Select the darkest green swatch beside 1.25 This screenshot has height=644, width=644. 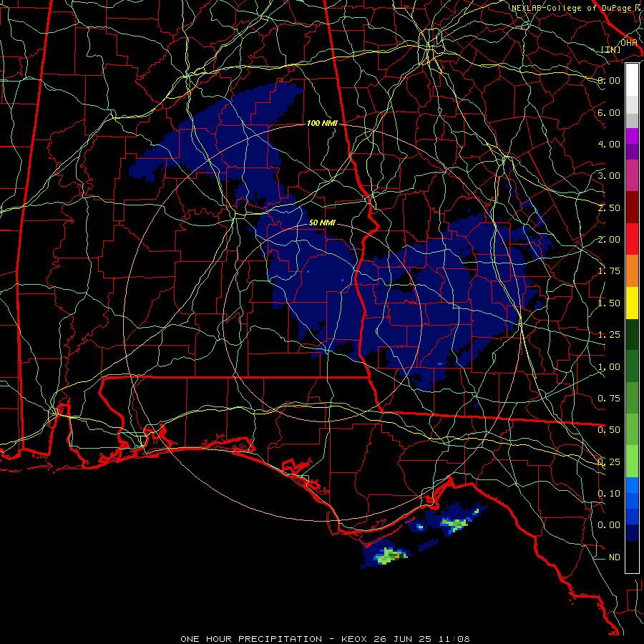632,335
